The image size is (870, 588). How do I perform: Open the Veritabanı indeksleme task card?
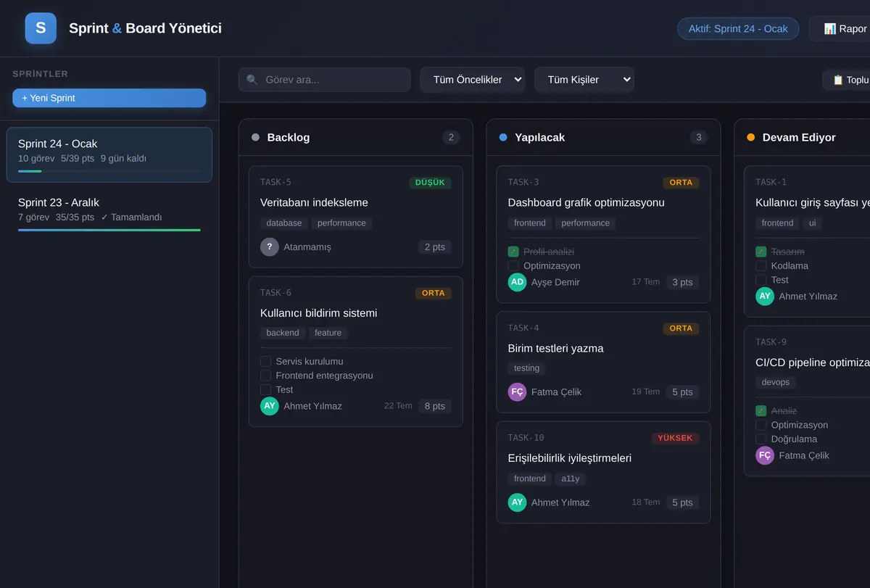(x=356, y=217)
